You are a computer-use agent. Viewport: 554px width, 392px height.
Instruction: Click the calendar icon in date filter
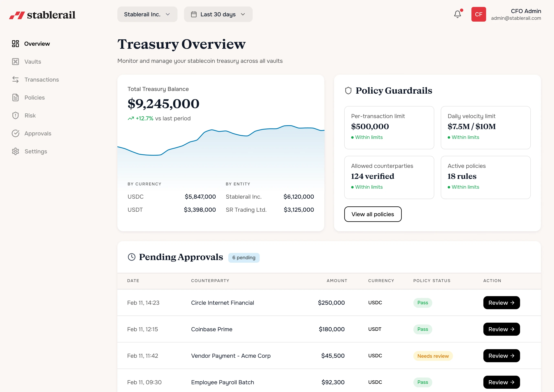tap(194, 14)
